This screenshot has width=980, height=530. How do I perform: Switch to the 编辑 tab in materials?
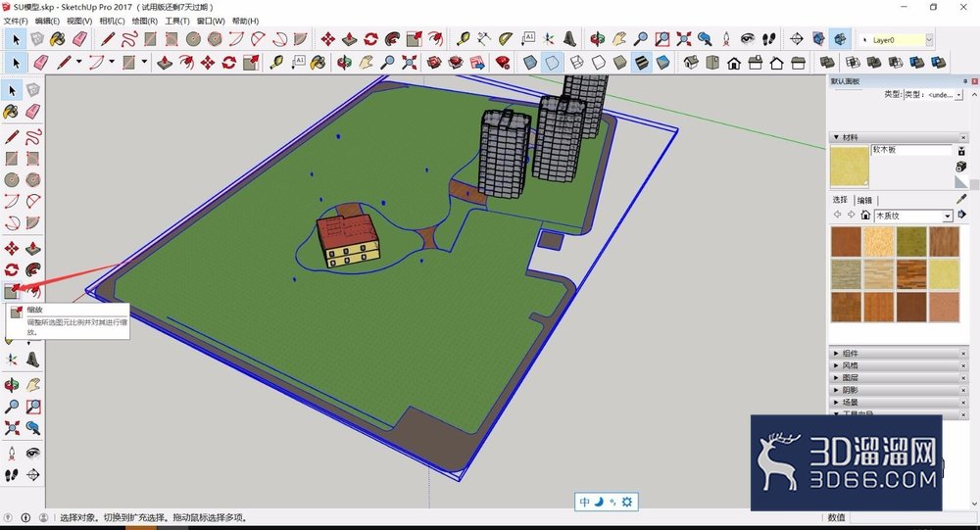(x=864, y=200)
